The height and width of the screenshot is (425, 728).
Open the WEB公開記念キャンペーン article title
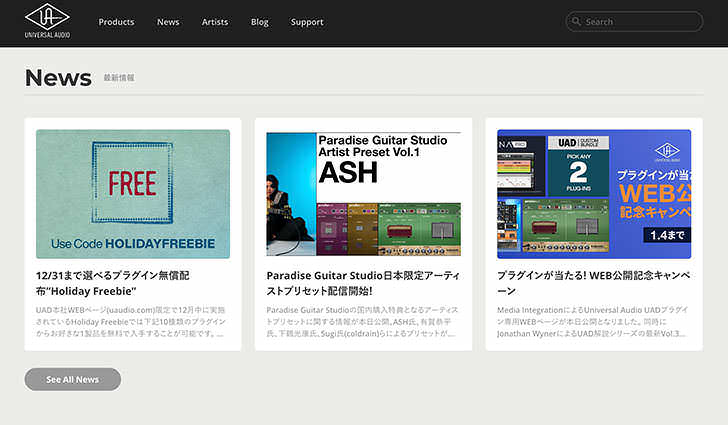point(593,283)
